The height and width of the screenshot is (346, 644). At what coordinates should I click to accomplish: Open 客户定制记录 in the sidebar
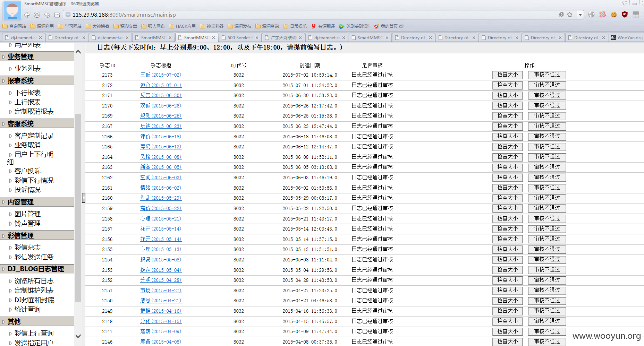34,136
